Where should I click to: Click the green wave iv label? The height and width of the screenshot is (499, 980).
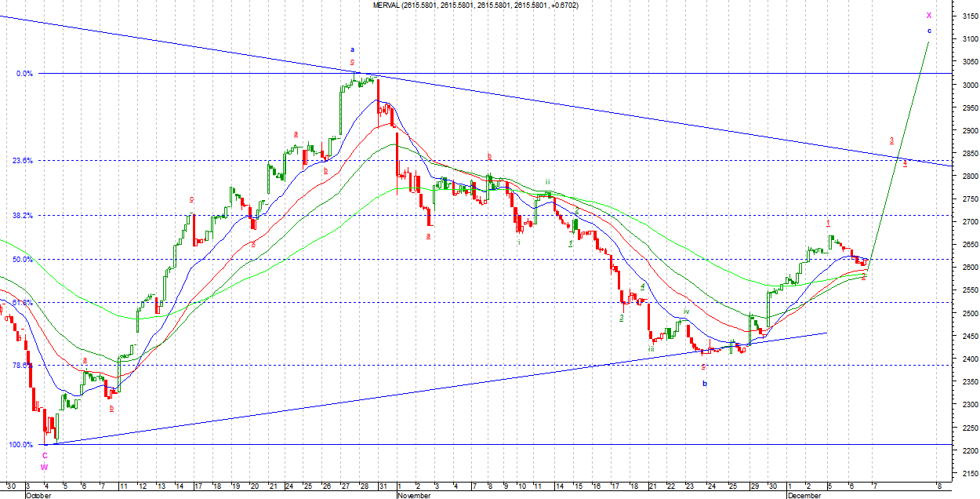point(686,311)
